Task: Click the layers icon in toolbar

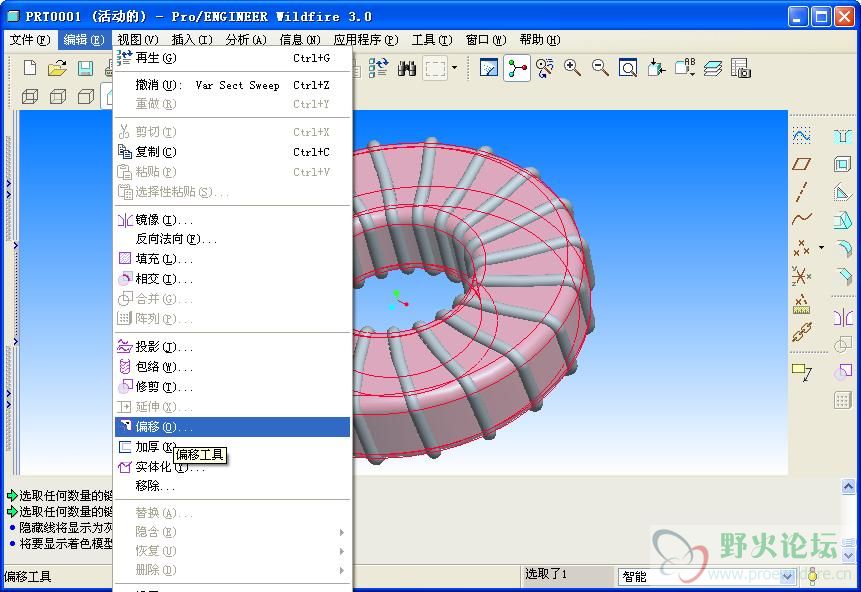Action: [713, 68]
